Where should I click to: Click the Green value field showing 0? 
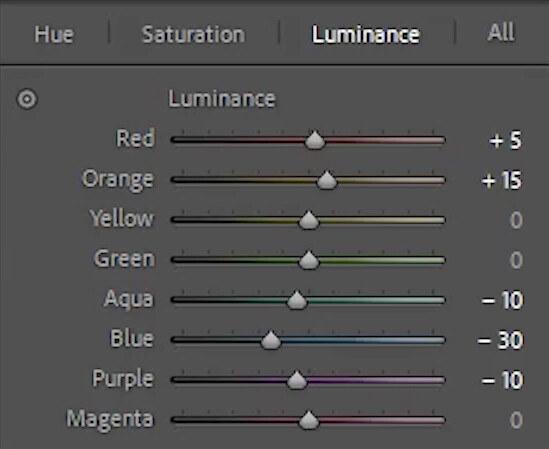(516, 260)
